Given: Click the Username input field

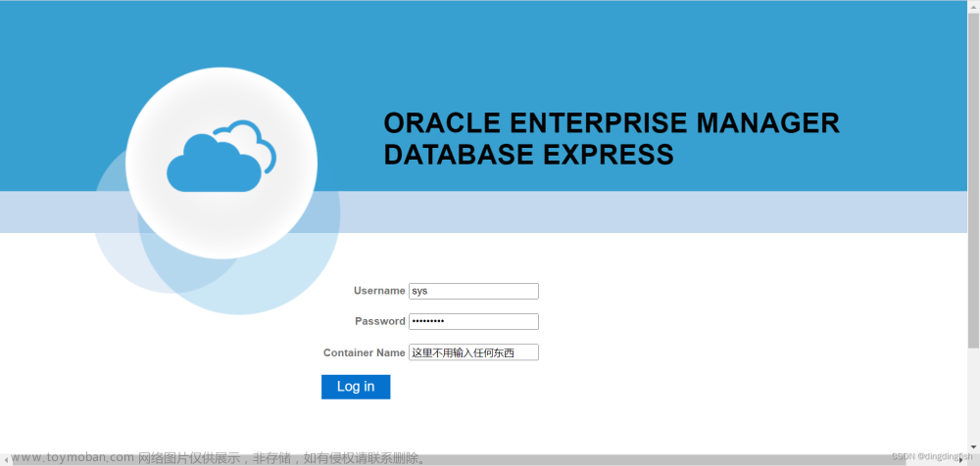Looking at the screenshot, I should tap(473, 291).
